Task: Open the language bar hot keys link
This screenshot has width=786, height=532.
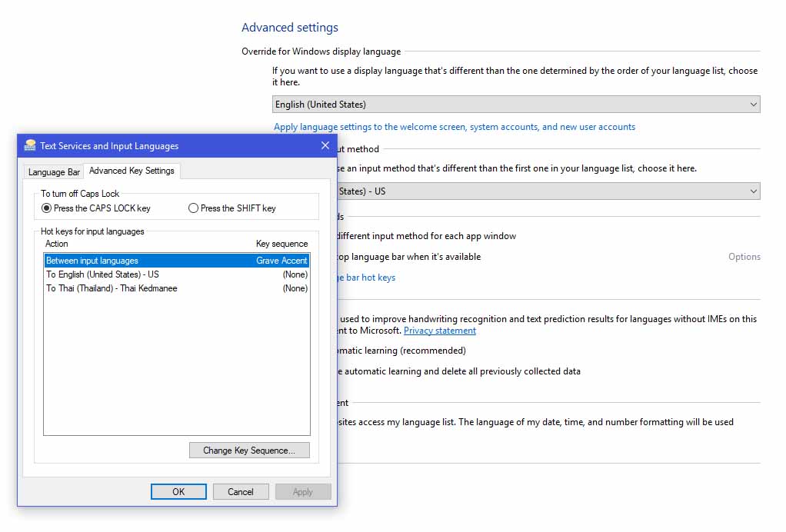Action: pyautogui.click(x=366, y=278)
